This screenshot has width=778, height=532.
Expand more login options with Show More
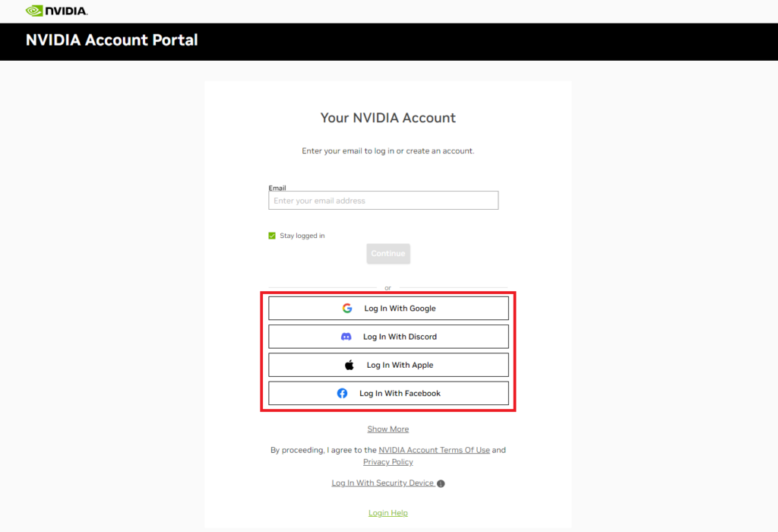click(x=388, y=429)
